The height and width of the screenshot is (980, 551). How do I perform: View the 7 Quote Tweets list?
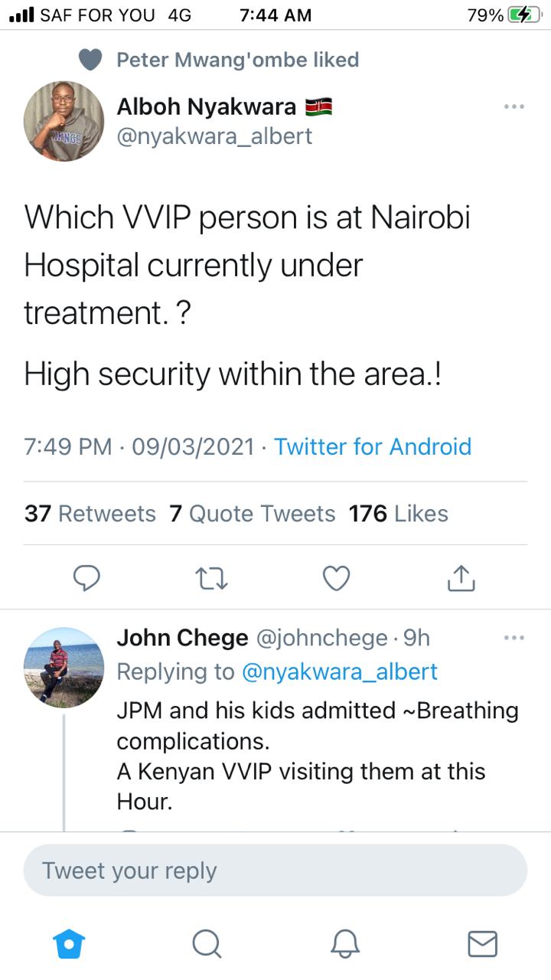(x=253, y=513)
